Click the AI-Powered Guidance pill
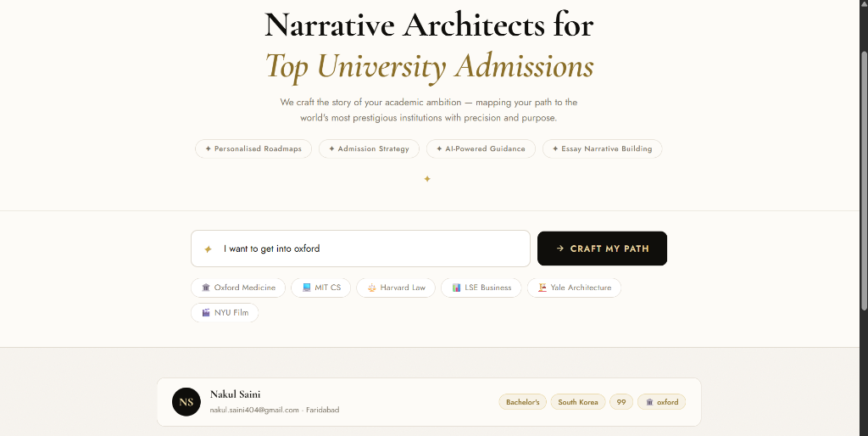 click(481, 148)
